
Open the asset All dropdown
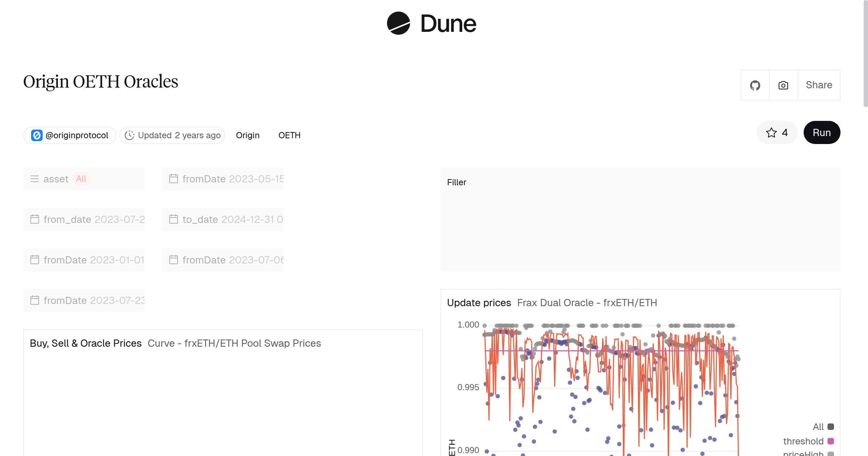tap(81, 179)
